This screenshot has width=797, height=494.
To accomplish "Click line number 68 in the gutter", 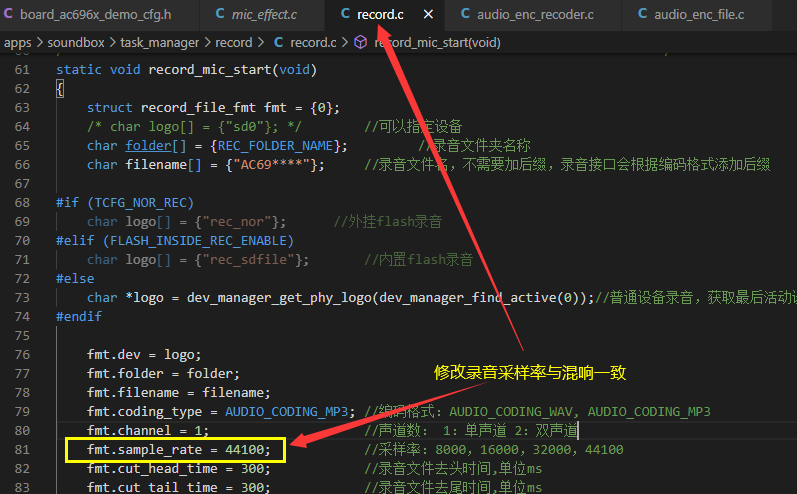I will pyautogui.click(x=22, y=203).
